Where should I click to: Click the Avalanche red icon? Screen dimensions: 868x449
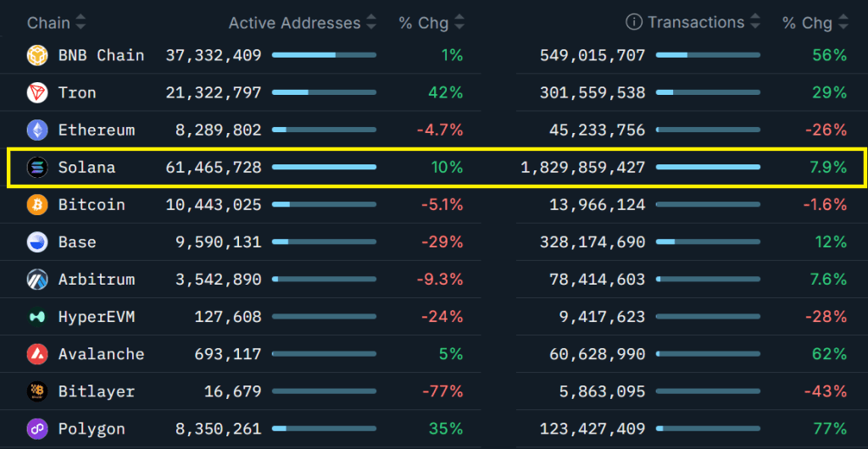pyautogui.click(x=37, y=354)
